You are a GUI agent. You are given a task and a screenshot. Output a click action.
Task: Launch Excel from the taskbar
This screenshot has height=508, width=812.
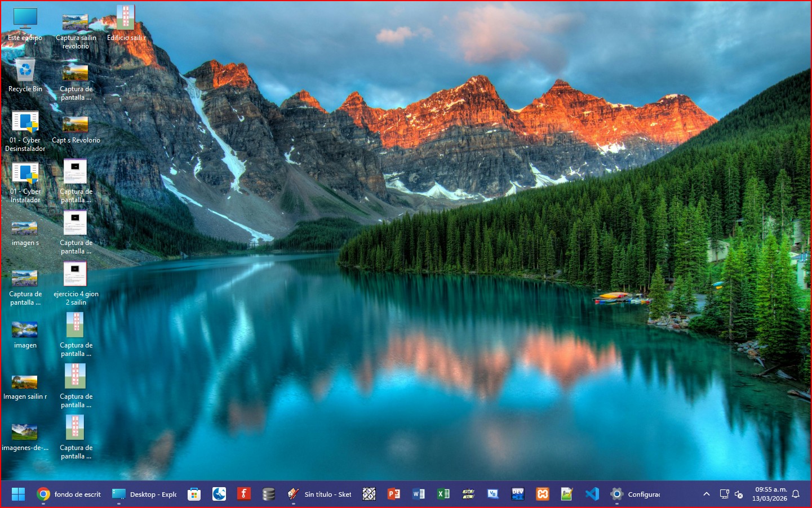[443, 494]
